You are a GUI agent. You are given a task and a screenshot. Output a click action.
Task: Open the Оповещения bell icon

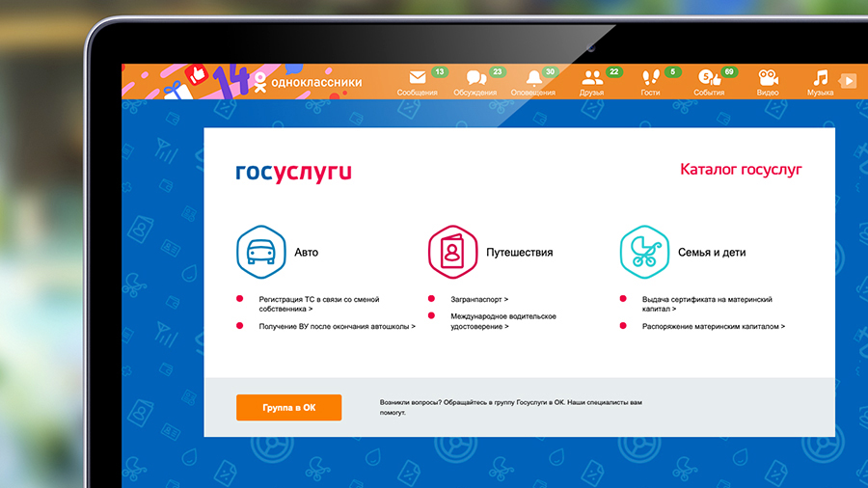pyautogui.click(x=533, y=78)
